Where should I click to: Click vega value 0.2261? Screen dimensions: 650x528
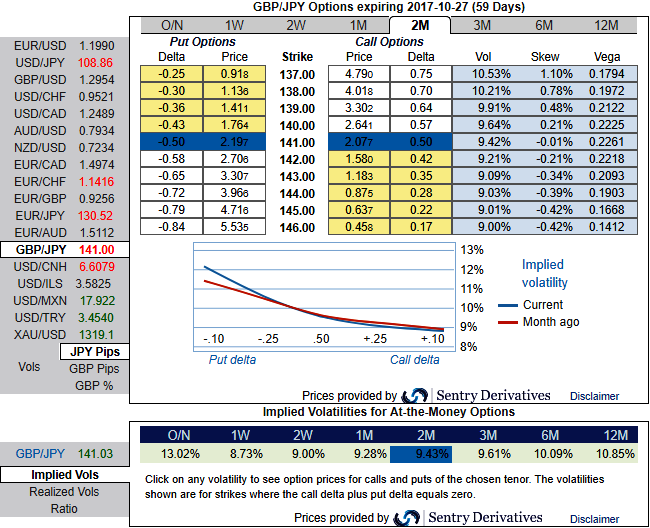pyautogui.click(x=606, y=142)
